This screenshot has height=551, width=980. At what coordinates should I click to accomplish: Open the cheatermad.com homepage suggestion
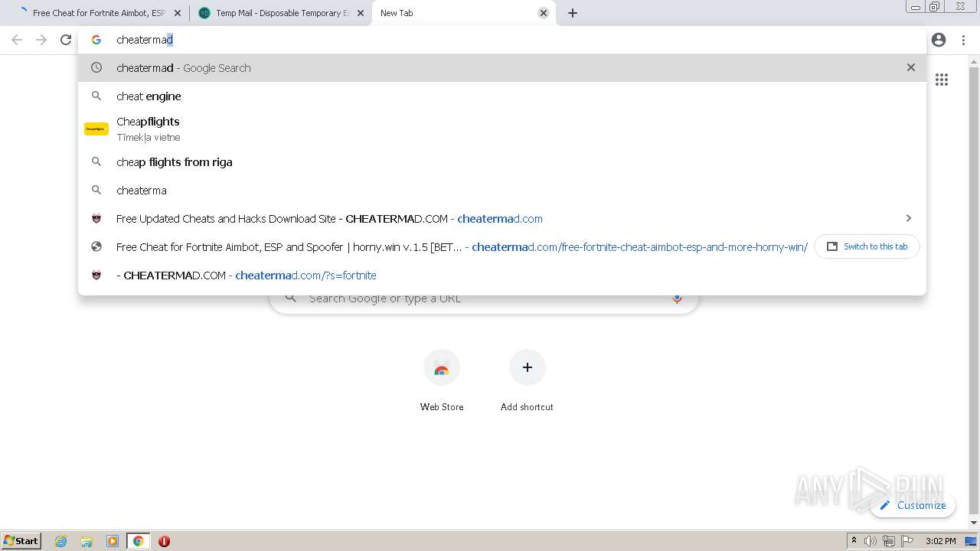click(502, 218)
